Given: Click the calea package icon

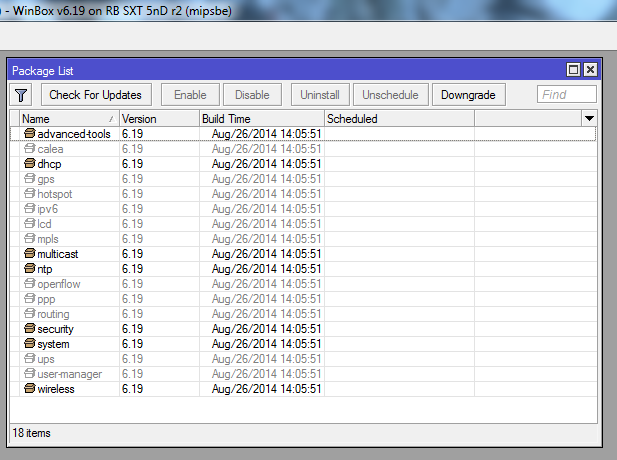Looking at the screenshot, I should (30, 148).
